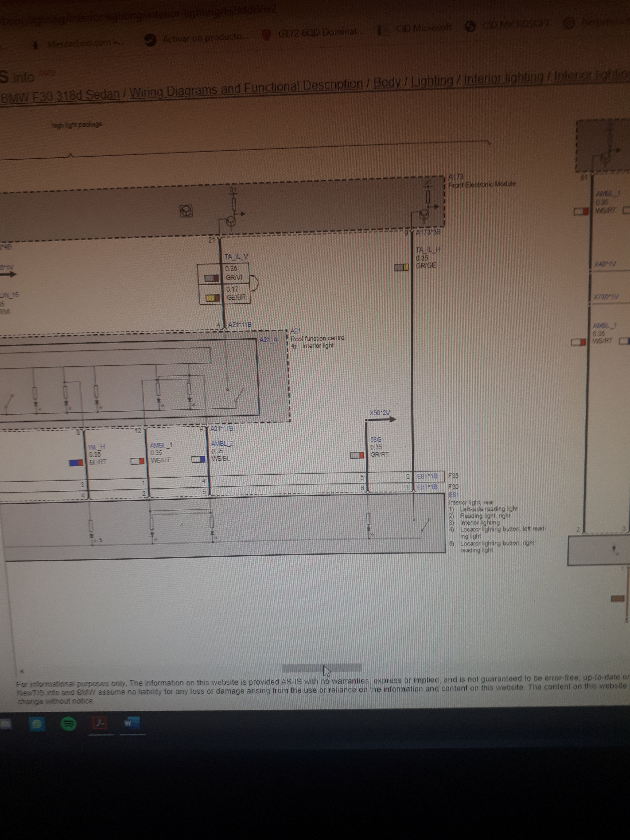Screen dimensions: 630x840
Task: Click the BL/RT wire color swatch
Action: (76, 462)
